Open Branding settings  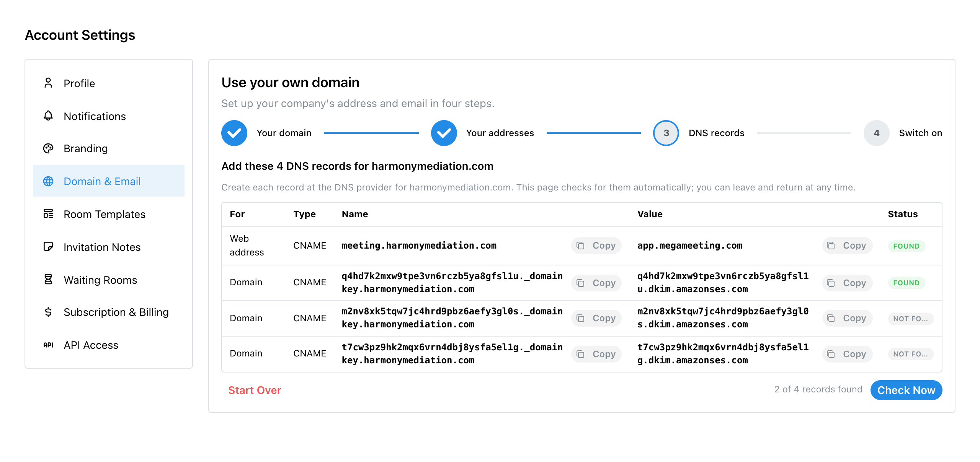(x=109, y=148)
